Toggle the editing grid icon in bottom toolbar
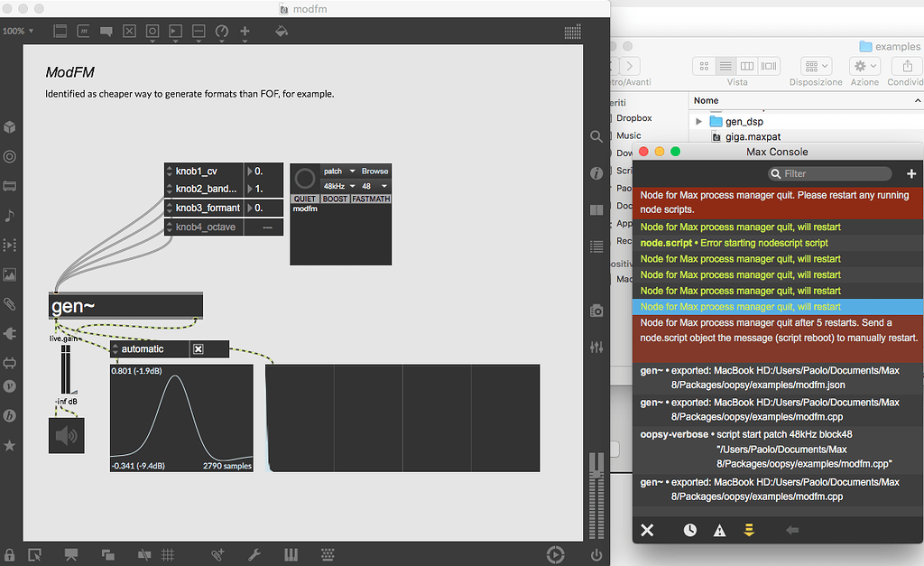The height and width of the screenshot is (566, 924). click(168, 554)
